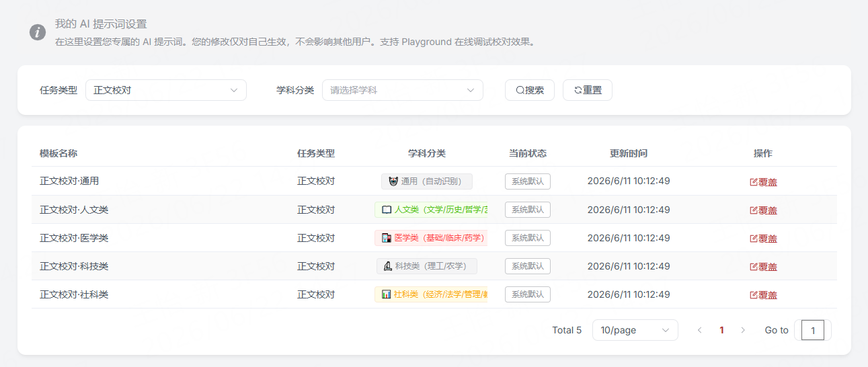Image resolution: width=868 pixels, height=367 pixels.
Task: Click the edit icon for 正文校对·人文类 row
Action: [x=754, y=210]
